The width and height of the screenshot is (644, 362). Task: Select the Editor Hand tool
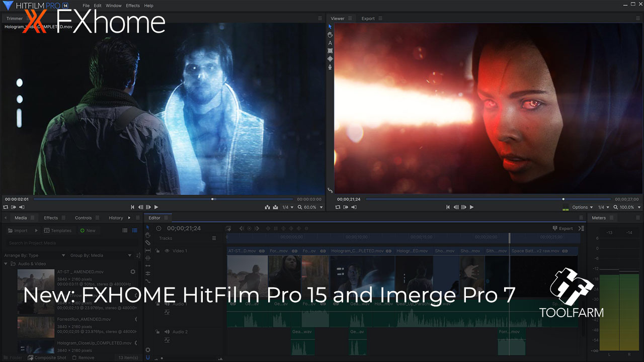(148, 235)
